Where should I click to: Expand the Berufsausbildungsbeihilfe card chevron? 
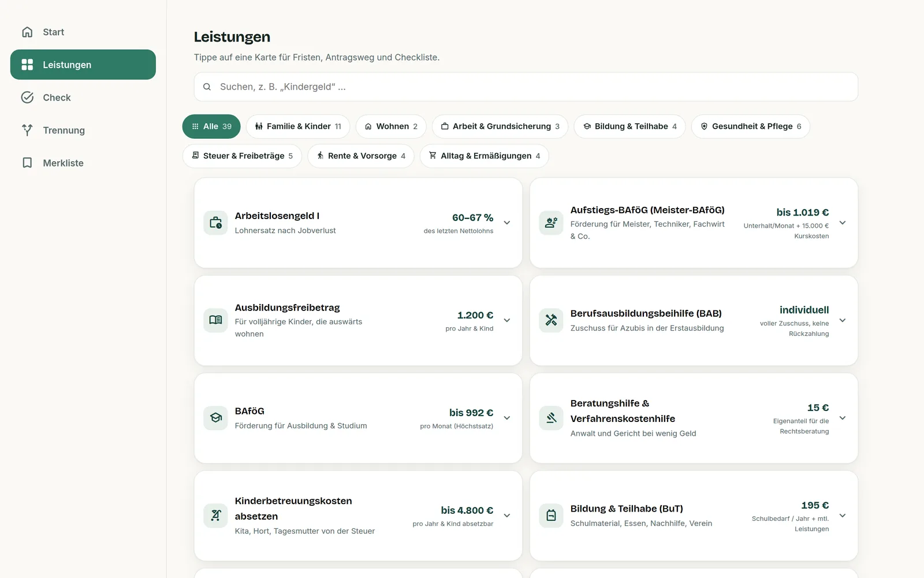point(843,320)
